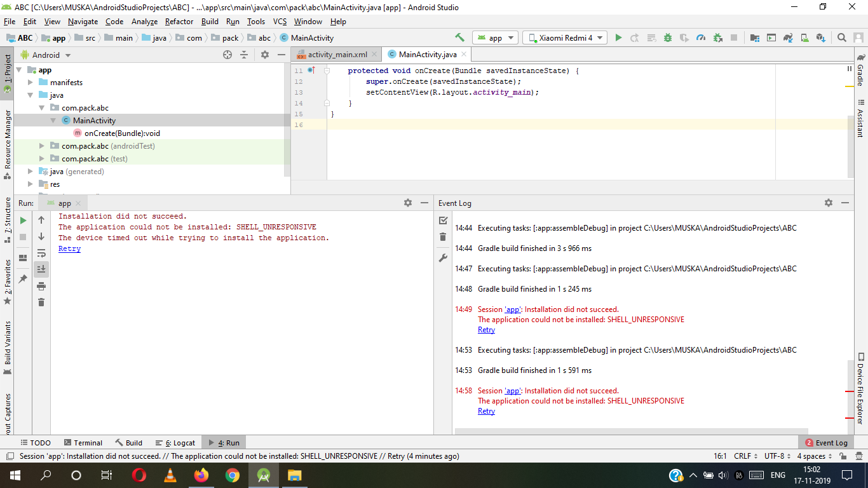Open Event Log wrench settings icon
868x488 pixels.
pyautogui.click(x=443, y=258)
